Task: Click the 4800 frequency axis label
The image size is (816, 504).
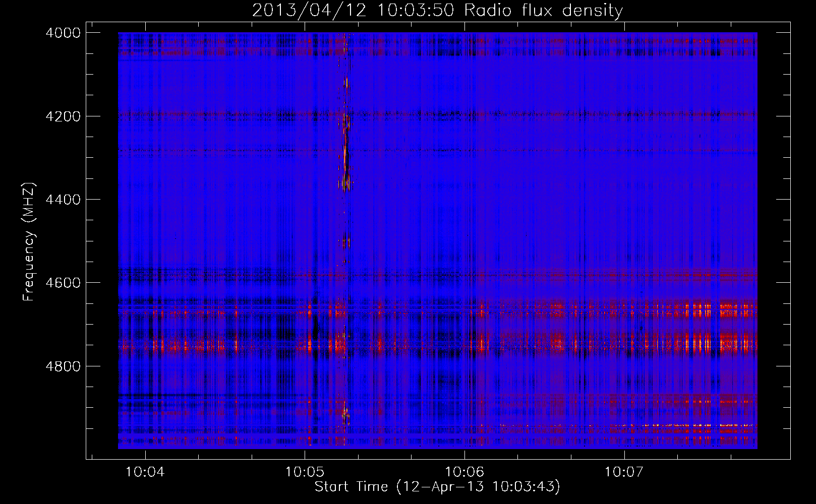Action: 63,366
